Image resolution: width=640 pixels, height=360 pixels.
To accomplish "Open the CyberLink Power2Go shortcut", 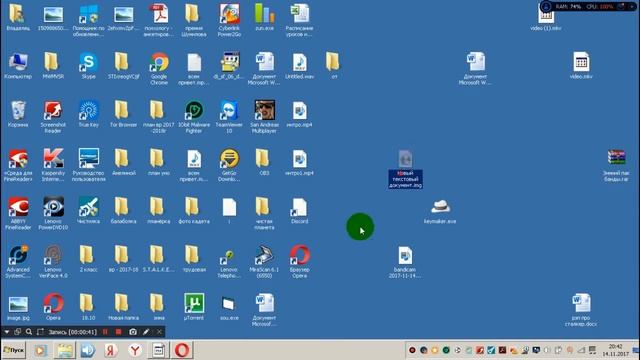I will tap(229, 20).
